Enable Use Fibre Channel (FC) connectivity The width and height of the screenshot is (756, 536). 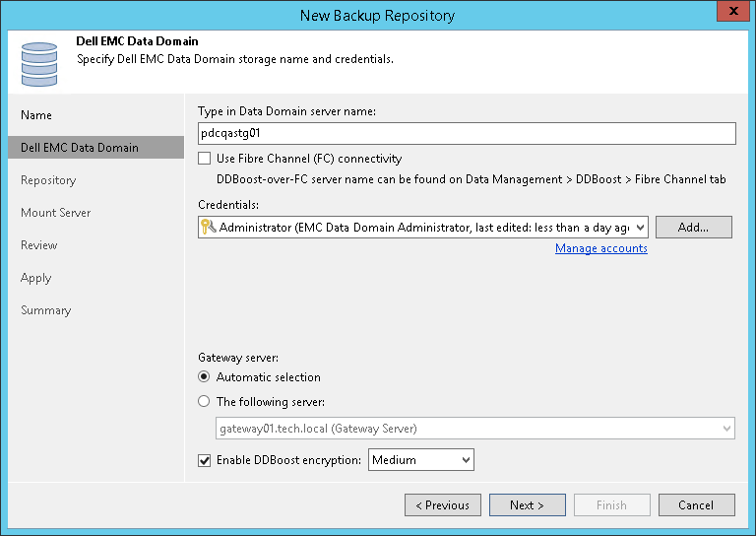tap(205, 159)
